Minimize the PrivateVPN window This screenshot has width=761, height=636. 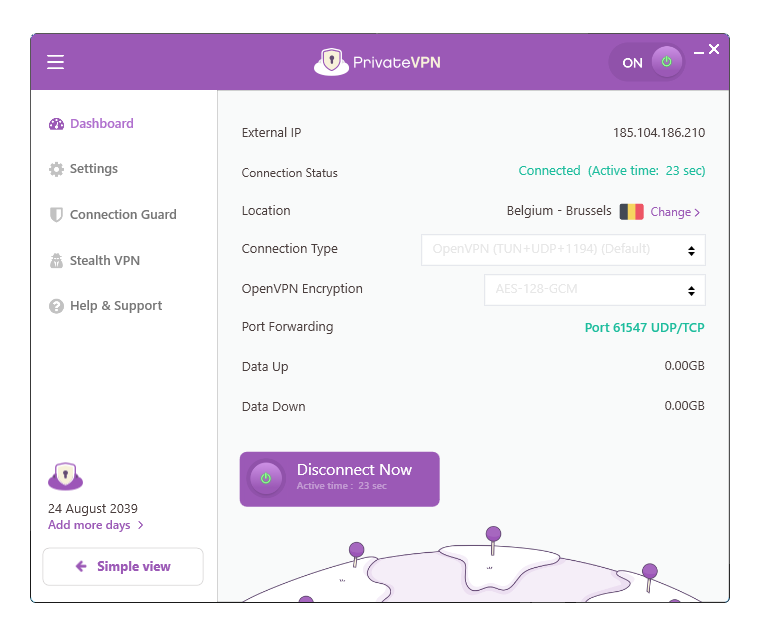click(x=699, y=52)
